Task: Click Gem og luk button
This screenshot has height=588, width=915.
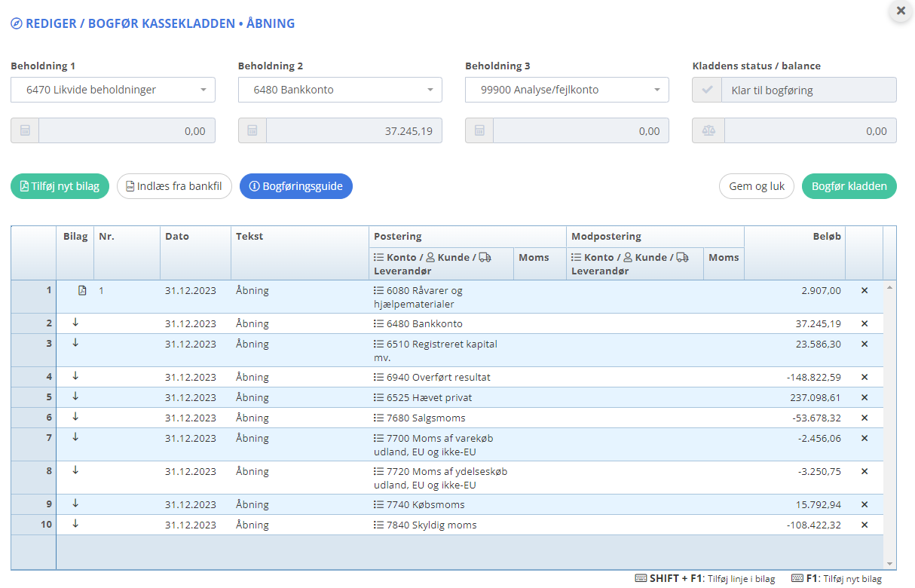Action: [757, 186]
